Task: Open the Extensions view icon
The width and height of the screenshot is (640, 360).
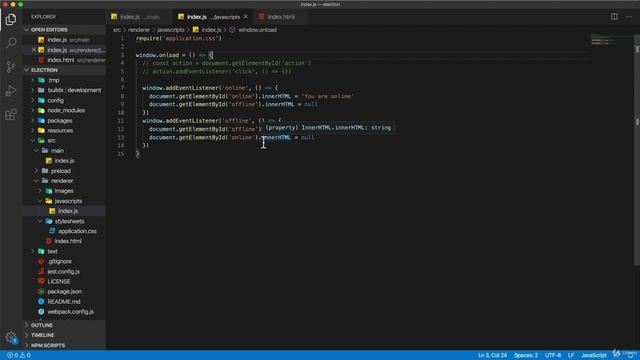Action: (11, 115)
